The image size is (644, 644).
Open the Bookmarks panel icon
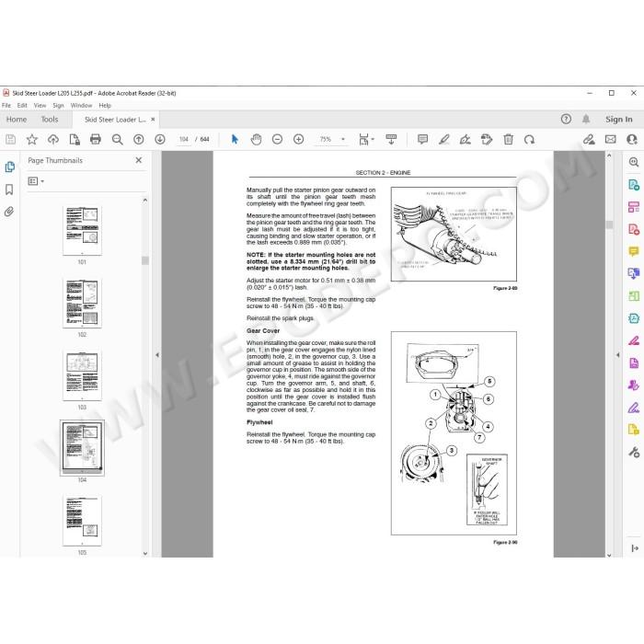(x=9, y=190)
